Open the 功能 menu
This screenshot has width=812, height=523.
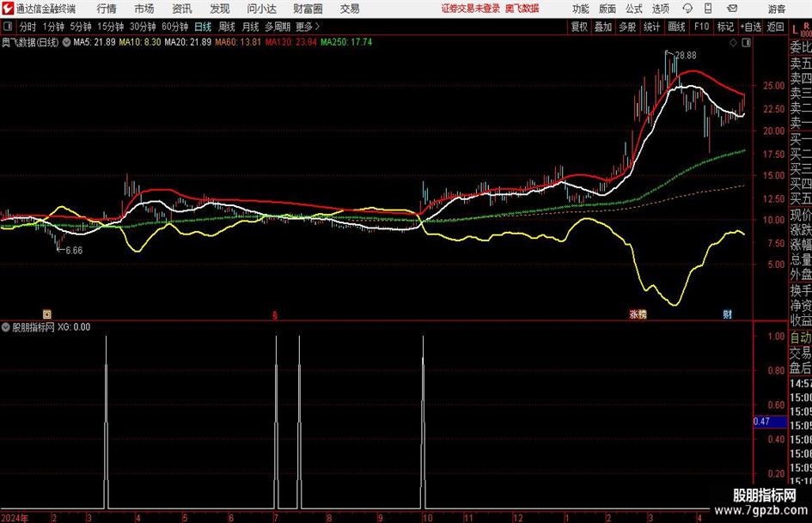coord(581,9)
